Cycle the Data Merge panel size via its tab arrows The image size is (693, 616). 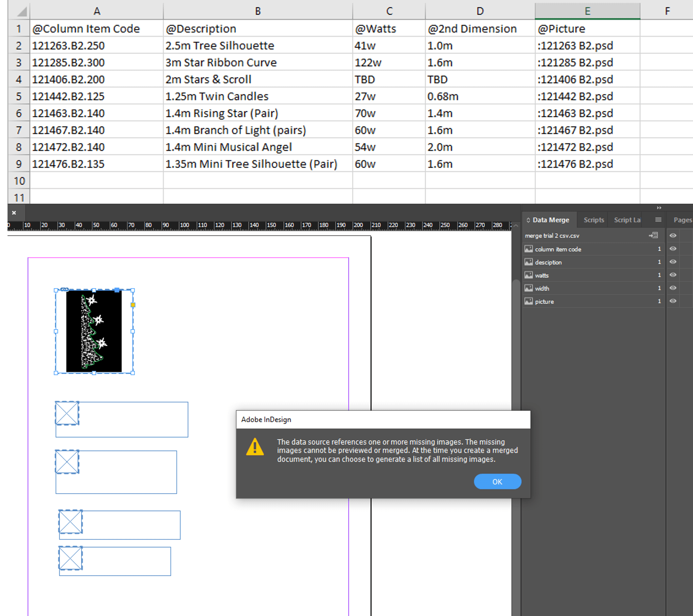point(528,220)
